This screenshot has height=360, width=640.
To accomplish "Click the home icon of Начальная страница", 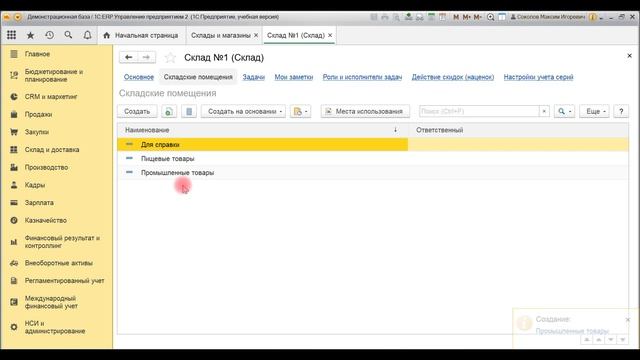I will coord(107,36).
